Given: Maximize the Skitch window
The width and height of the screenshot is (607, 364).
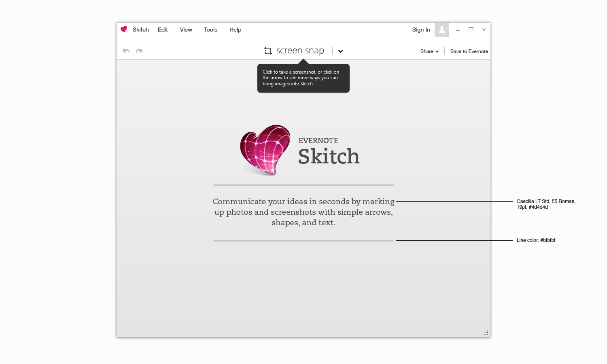Looking at the screenshot, I should [x=471, y=30].
